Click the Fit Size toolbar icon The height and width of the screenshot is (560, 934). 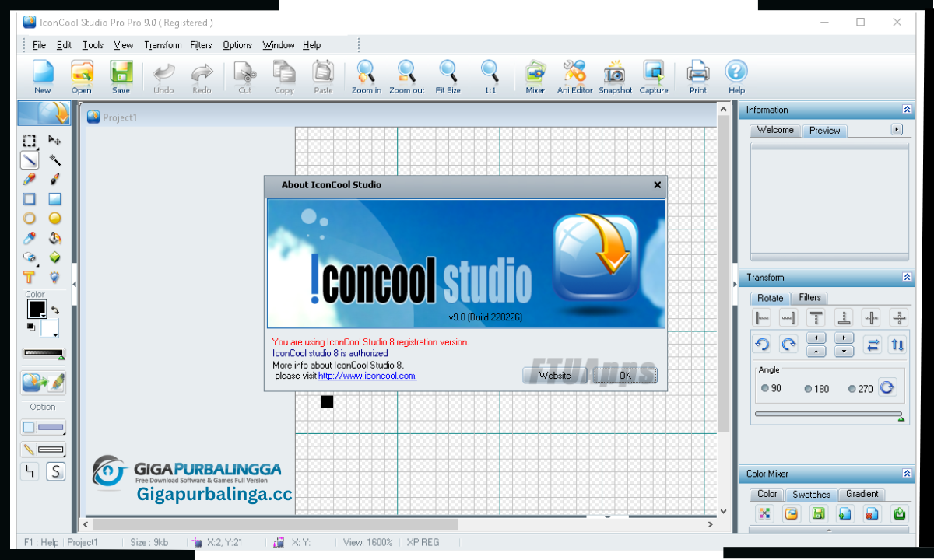448,76
